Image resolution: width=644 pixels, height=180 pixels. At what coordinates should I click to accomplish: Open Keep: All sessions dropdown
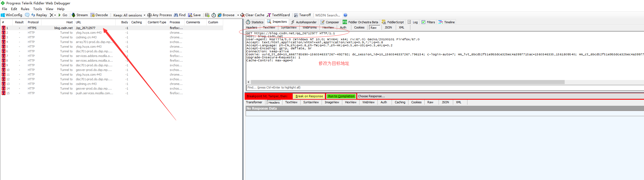[129, 15]
